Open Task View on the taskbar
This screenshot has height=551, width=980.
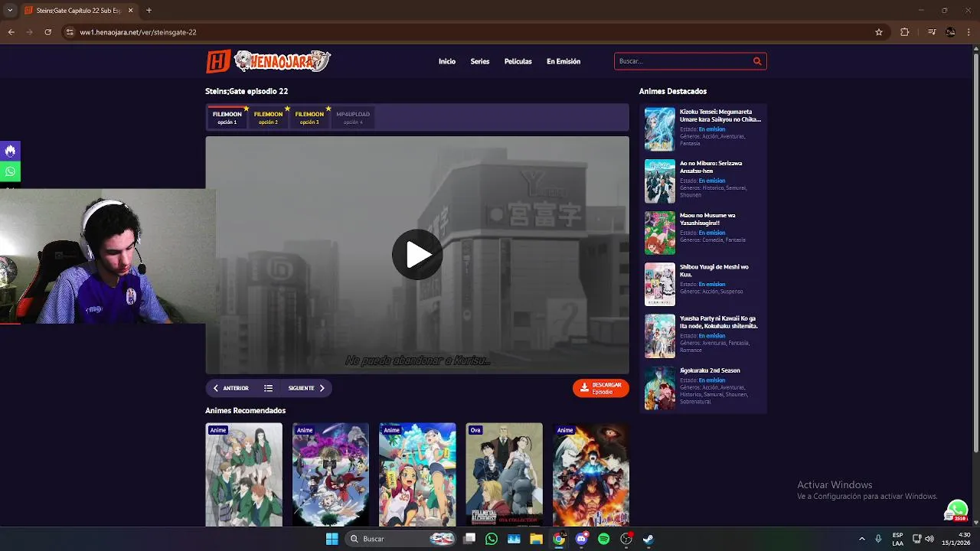point(469,539)
